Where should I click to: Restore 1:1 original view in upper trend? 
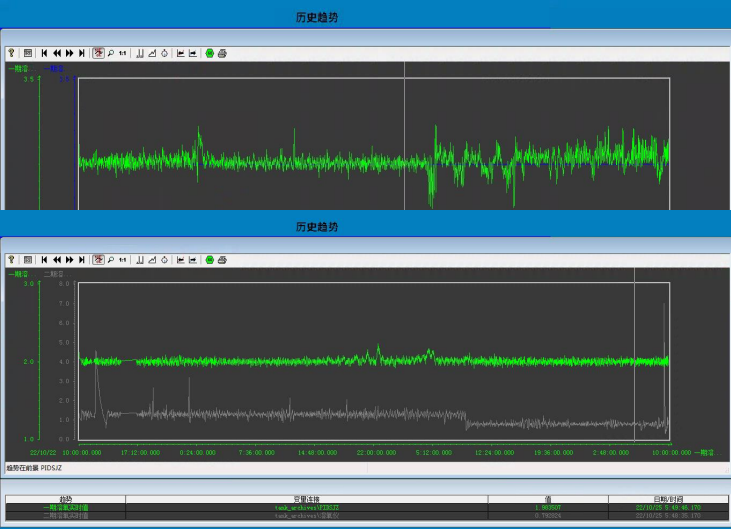pos(123,53)
